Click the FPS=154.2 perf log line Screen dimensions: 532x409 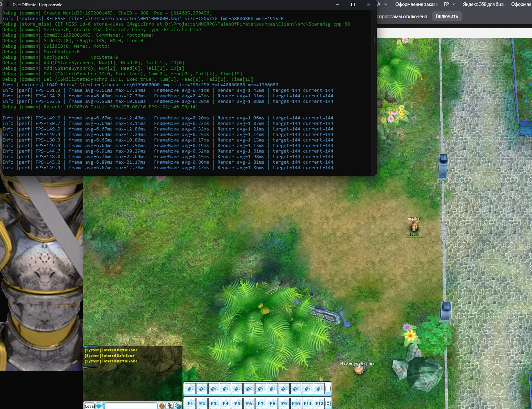pyautogui.click(x=168, y=96)
